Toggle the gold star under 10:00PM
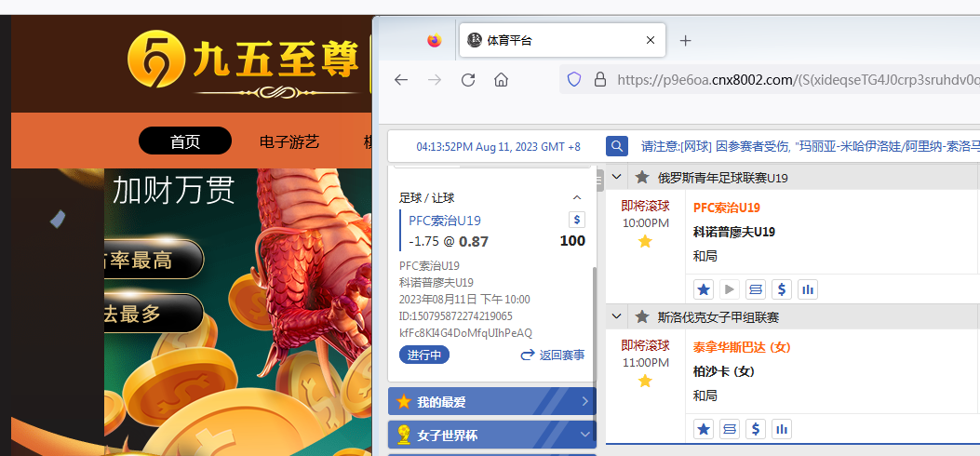This screenshot has height=456, width=980. 645,242
